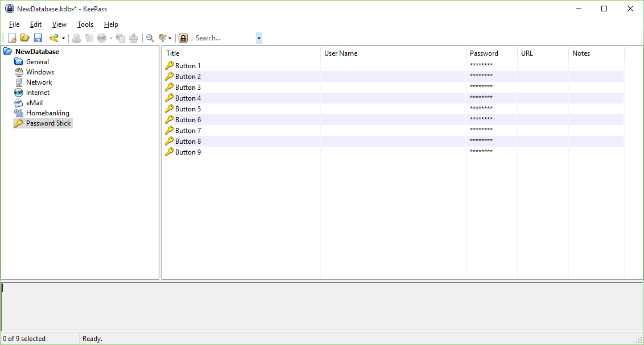Image resolution: width=644 pixels, height=345 pixels.
Task: Click the Show Entries keys icon
Action: tap(163, 38)
